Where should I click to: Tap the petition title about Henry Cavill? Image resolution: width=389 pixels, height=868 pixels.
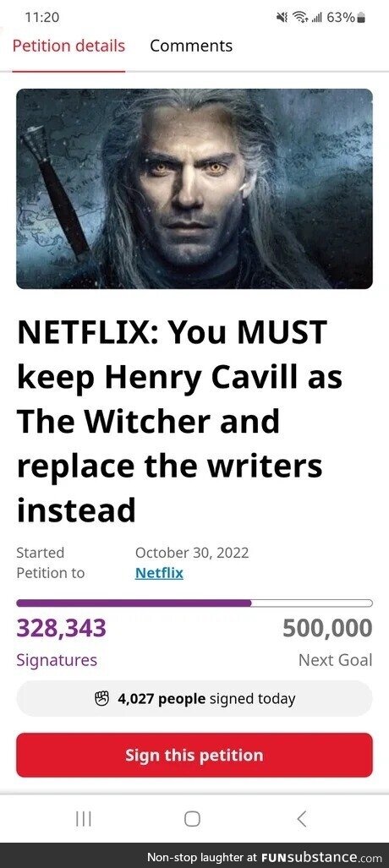[180, 421]
